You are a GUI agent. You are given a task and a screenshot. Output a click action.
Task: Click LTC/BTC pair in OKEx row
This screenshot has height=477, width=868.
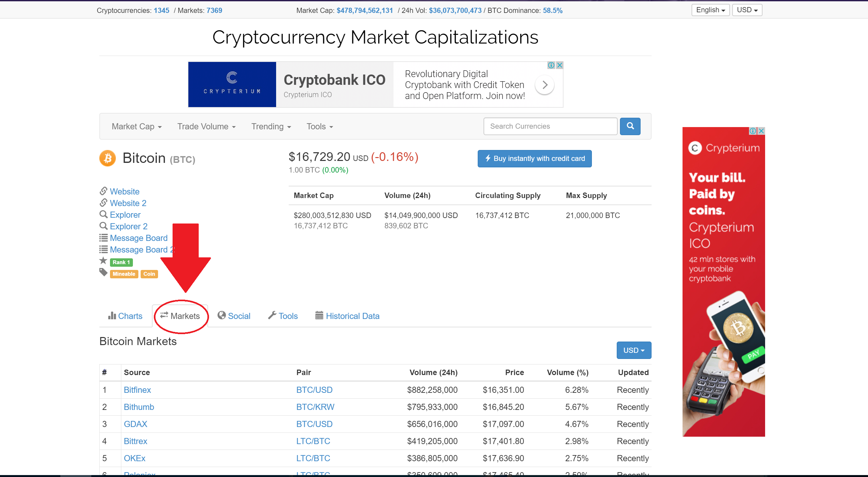point(313,459)
